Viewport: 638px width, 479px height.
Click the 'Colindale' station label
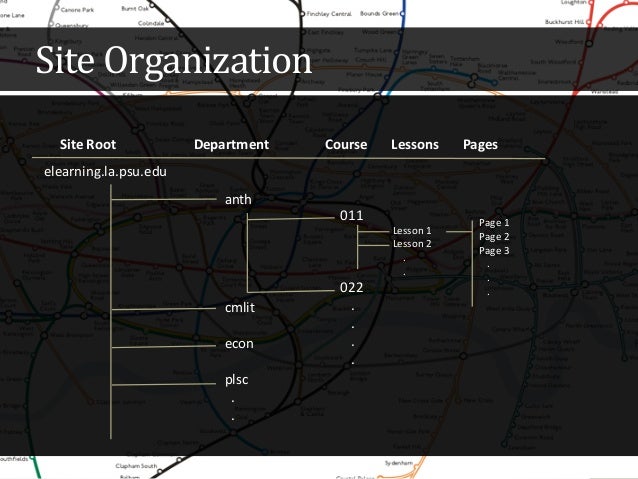tap(151, 23)
